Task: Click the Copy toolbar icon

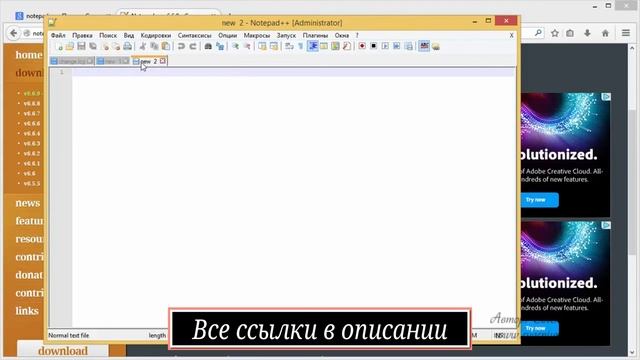Action: pos(154,47)
